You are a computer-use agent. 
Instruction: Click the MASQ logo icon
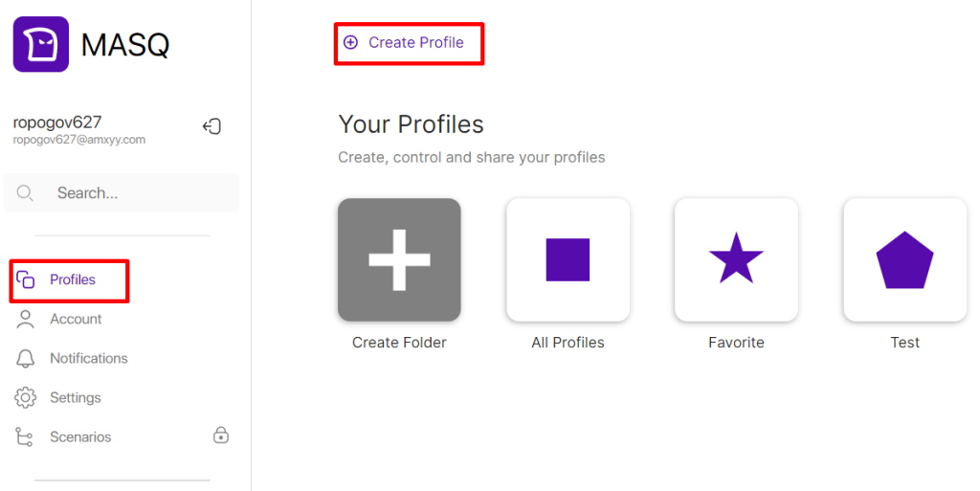coord(41,44)
